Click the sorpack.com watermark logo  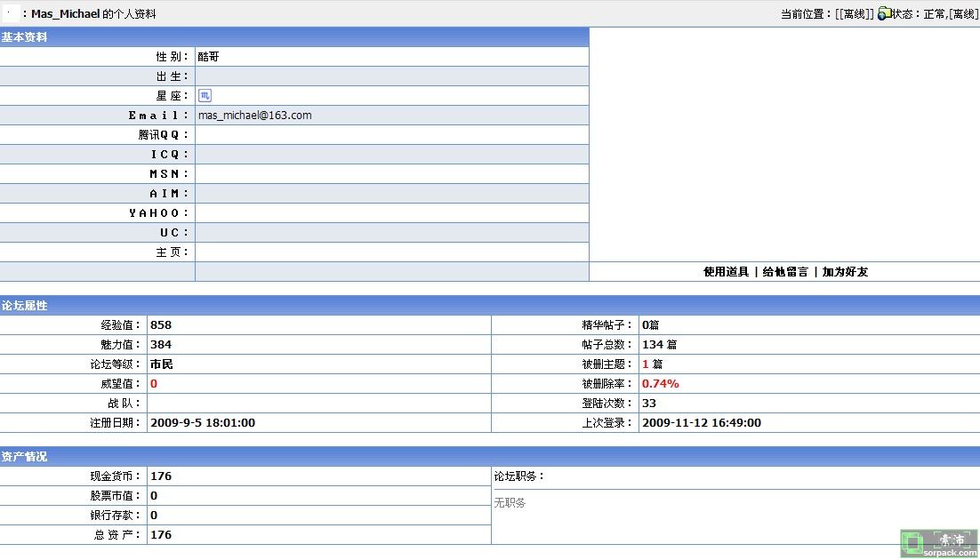938,544
